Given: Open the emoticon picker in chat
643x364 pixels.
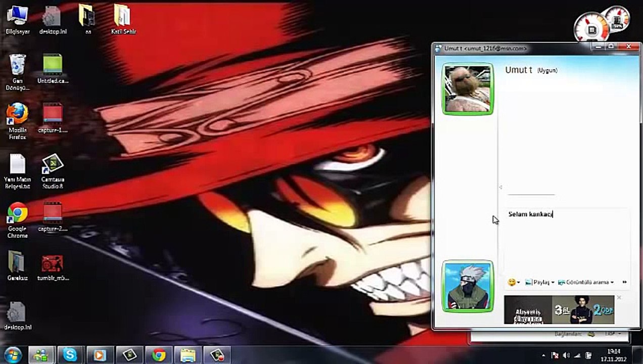Looking at the screenshot, I should click(x=512, y=282).
